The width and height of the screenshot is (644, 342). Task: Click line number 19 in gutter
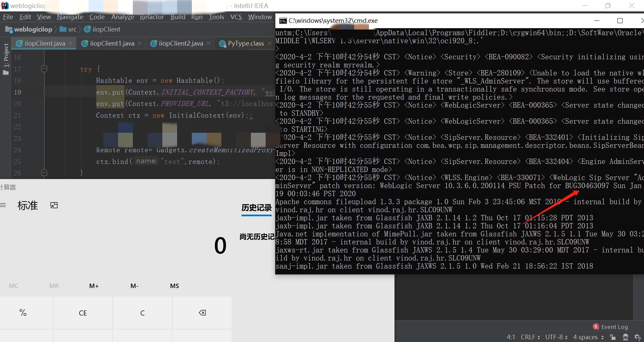[x=17, y=92]
